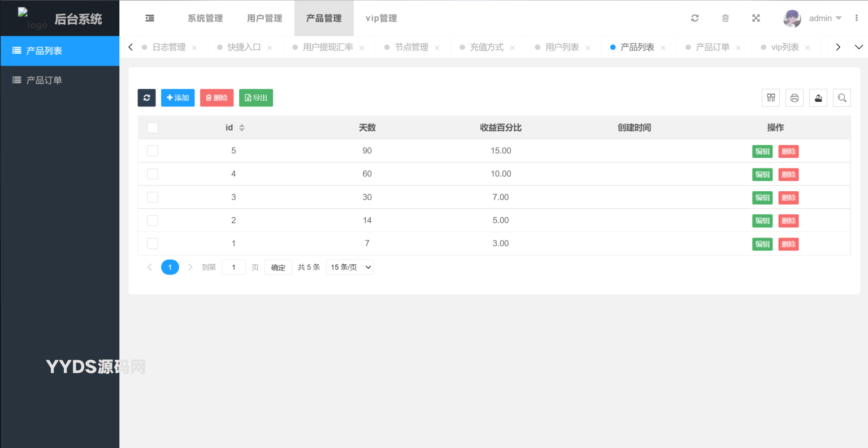This screenshot has width=868, height=448.
Task: Reload table with the dark refresh button
Action: (x=146, y=98)
